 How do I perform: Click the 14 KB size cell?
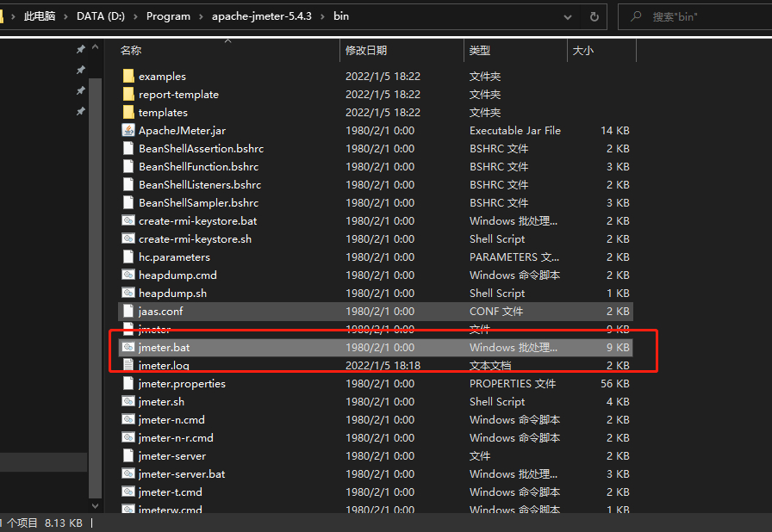click(x=615, y=130)
